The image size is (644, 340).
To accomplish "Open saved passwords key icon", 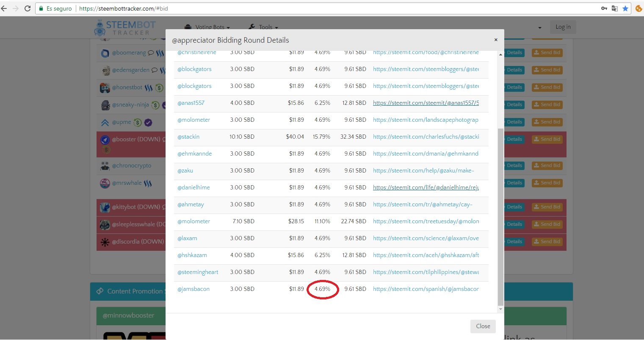I will [x=604, y=8].
